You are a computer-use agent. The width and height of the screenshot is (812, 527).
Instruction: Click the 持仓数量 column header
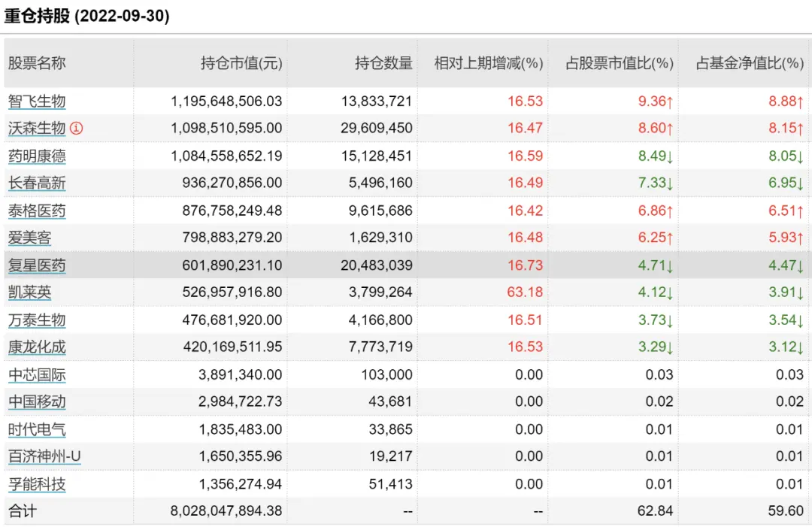coord(383,63)
